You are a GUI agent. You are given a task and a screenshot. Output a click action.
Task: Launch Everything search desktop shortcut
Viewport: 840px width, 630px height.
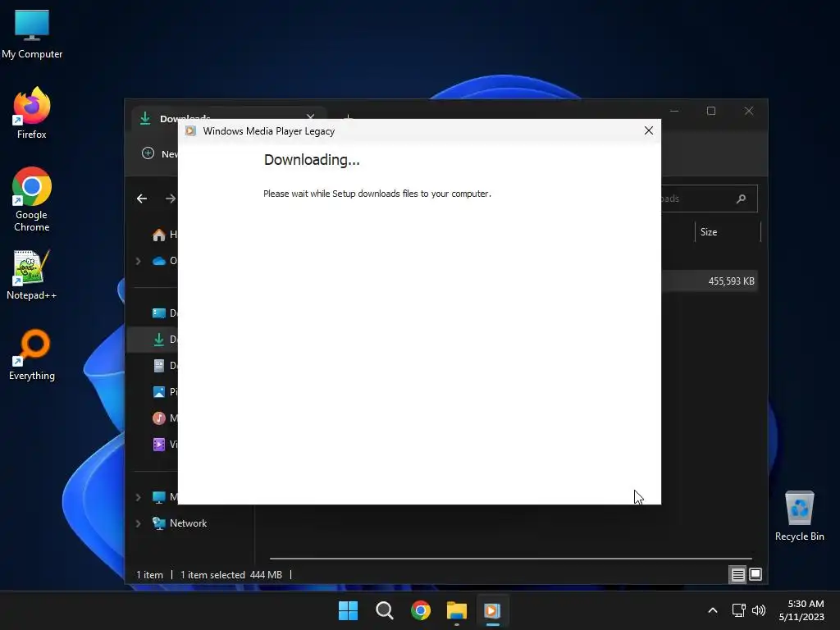pos(32,354)
